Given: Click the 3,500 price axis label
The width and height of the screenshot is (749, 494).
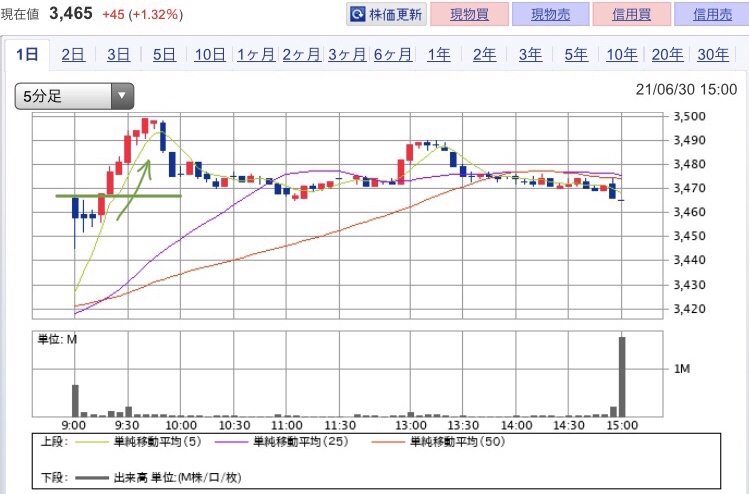Looking at the screenshot, I should pyautogui.click(x=689, y=116).
